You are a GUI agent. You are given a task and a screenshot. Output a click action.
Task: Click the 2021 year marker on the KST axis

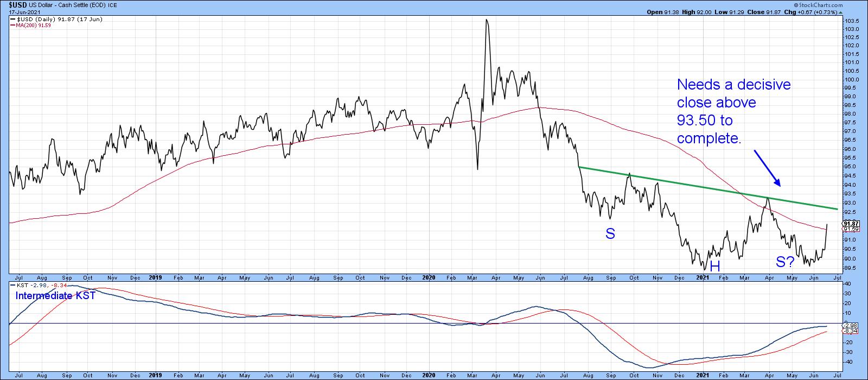(x=703, y=375)
